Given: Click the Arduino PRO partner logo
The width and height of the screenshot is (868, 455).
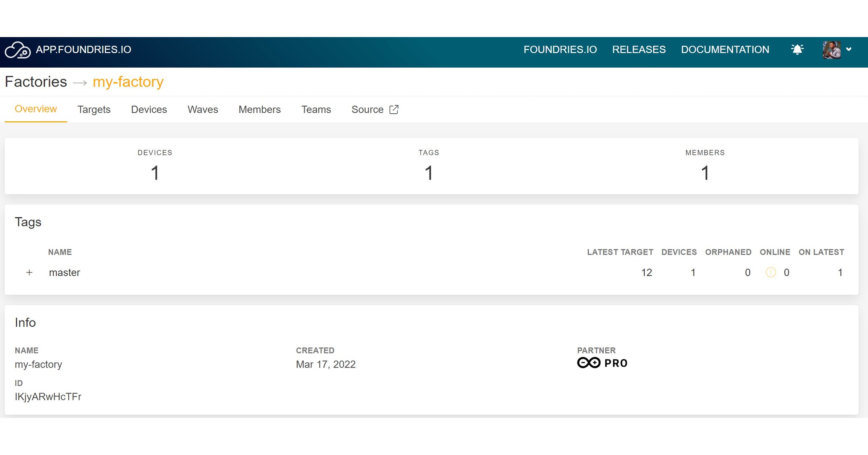Looking at the screenshot, I should (x=602, y=363).
